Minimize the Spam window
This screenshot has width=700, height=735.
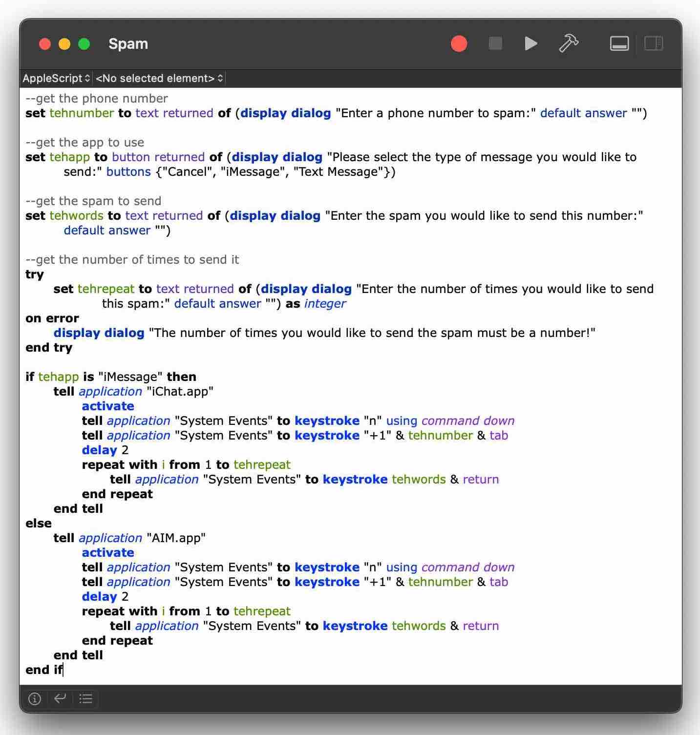click(64, 44)
